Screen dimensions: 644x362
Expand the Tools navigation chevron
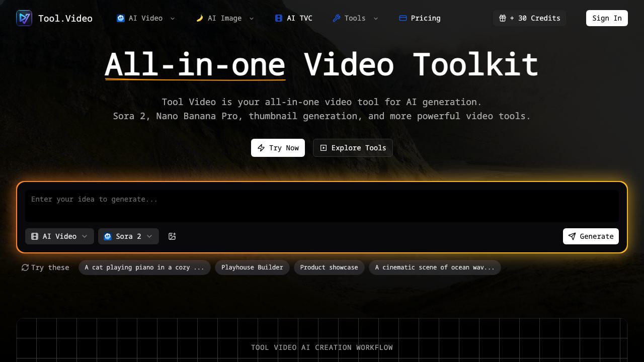pyautogui.click(x=375, y=19)
